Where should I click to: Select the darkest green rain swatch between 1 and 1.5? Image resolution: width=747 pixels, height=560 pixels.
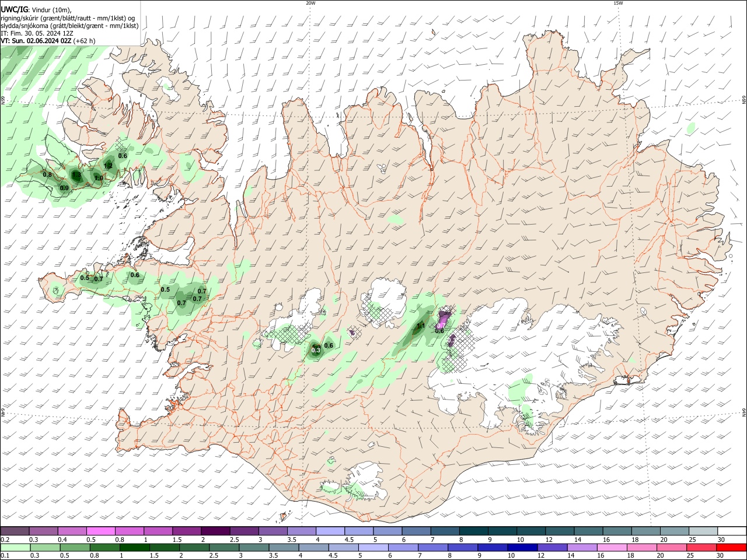(134, 547)
